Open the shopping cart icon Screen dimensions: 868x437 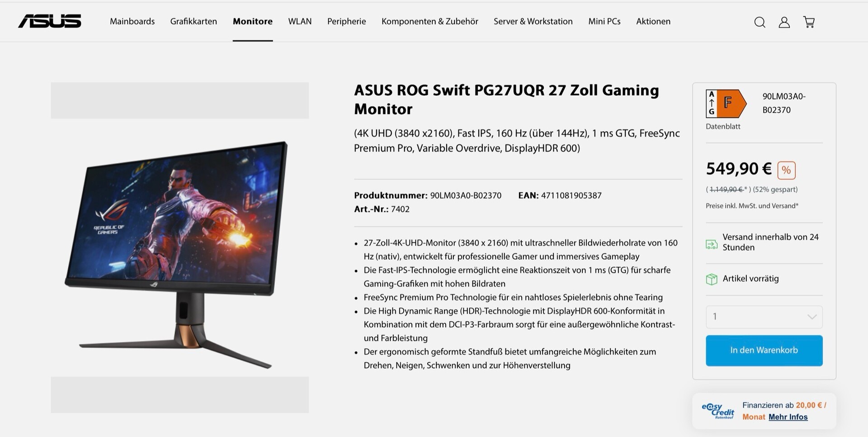809,22
